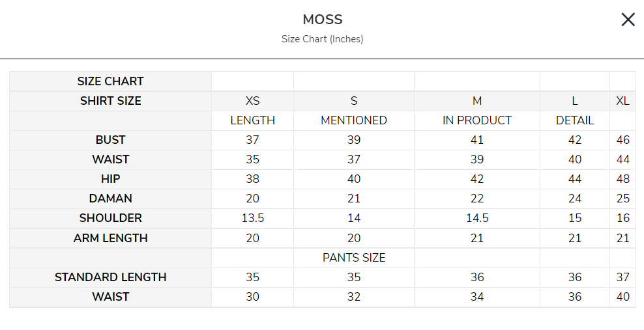
Task: Click the DAMAN row label
Action: point(110,199)
